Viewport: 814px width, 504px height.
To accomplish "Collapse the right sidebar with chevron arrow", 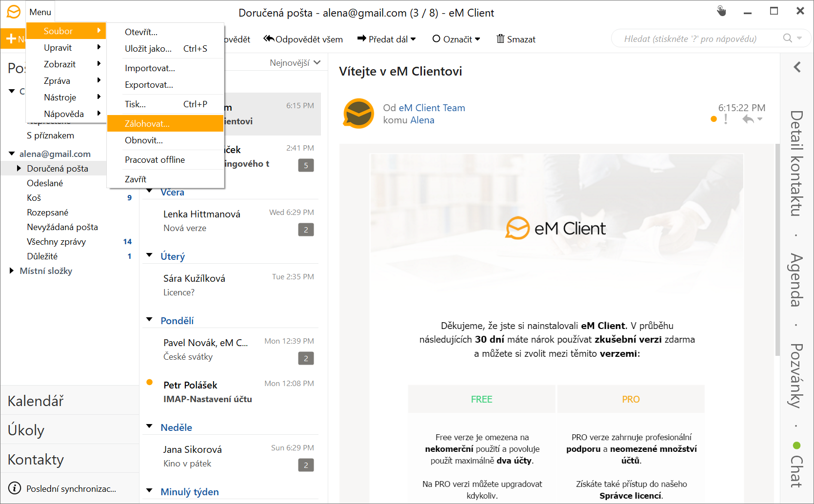I will tap(797, 67).
